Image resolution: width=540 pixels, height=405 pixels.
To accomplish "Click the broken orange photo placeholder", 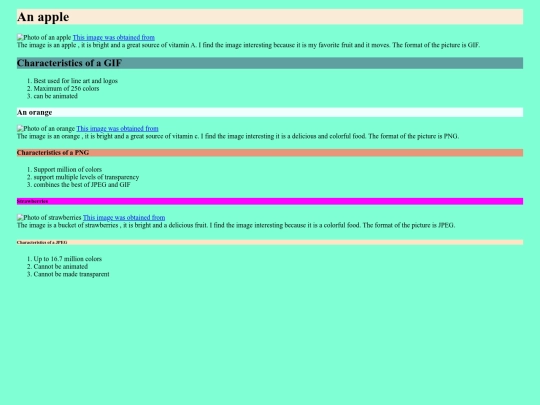I will tap(46, 128).
